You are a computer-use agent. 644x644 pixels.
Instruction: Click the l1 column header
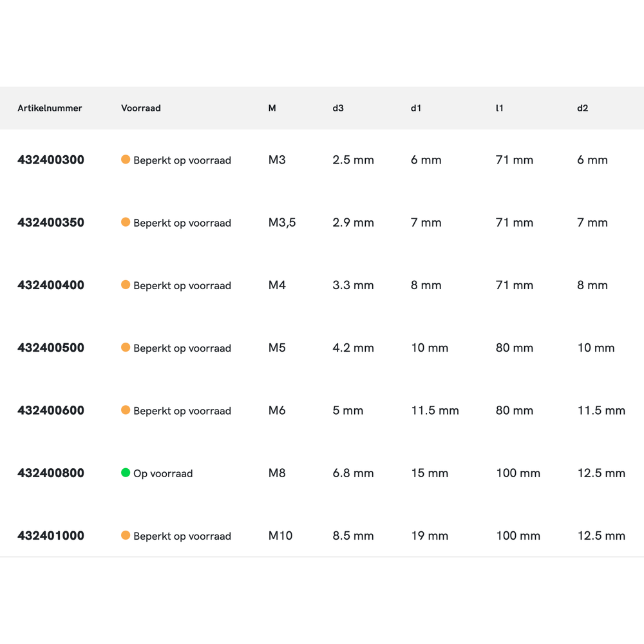pos(500,108)
